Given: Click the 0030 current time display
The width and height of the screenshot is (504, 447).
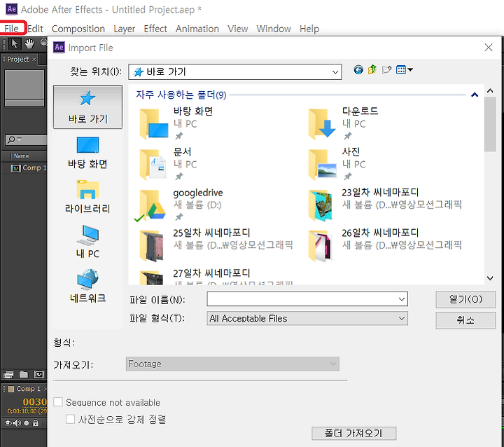Looking at the screenshot, I should (x=35, y=402).
